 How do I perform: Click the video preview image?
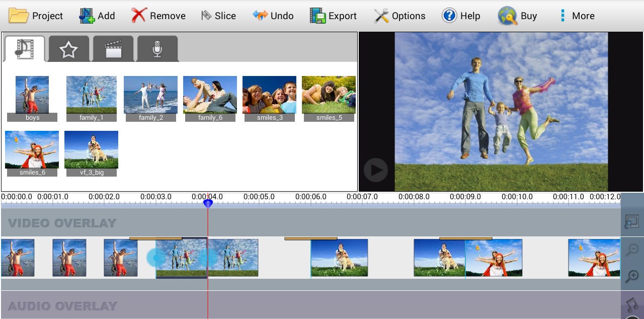pyautogui.click(x=501, y=112)
